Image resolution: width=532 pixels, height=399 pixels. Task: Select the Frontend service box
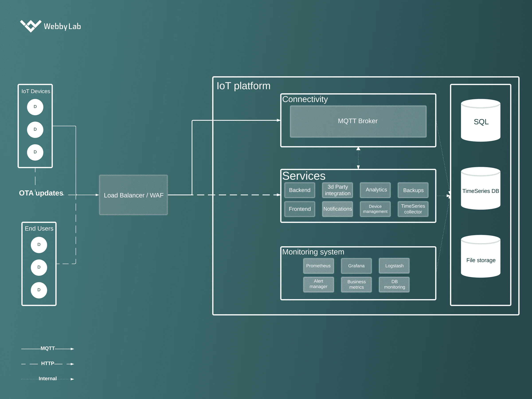tap(300, 209)
